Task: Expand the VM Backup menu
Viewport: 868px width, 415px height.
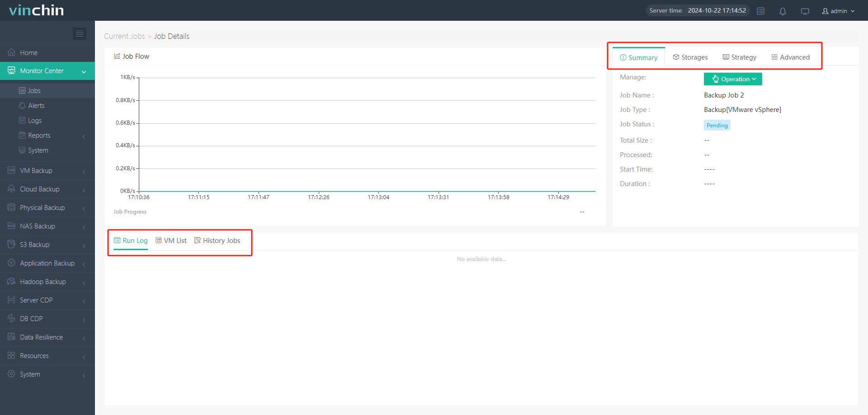Action: 84,171
